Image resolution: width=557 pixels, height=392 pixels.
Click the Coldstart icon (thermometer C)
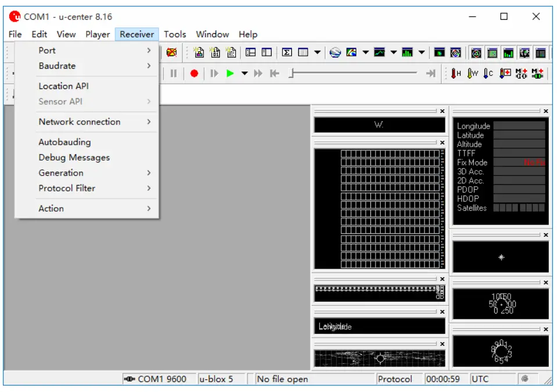[488, 73]
